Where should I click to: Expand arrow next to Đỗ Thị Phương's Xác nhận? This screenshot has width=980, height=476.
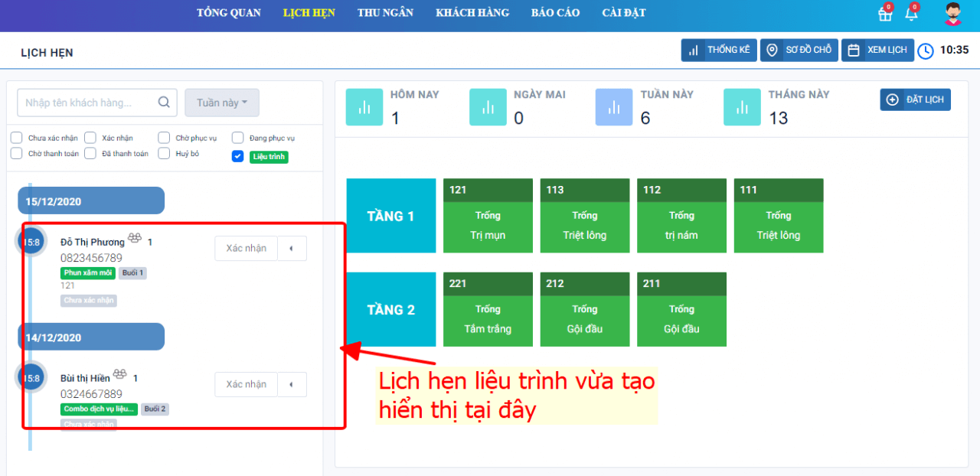click(x=292, y=249)
